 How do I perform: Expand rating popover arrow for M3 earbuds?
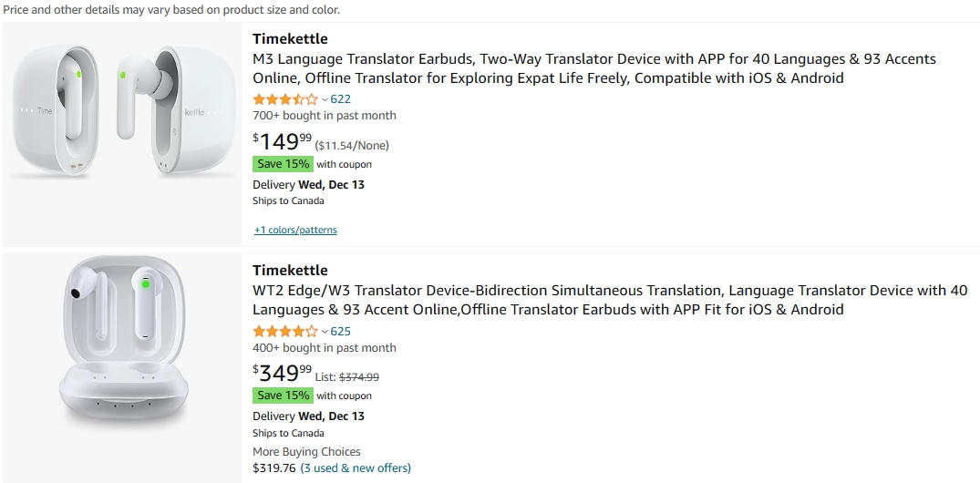[x=325, y=99]
